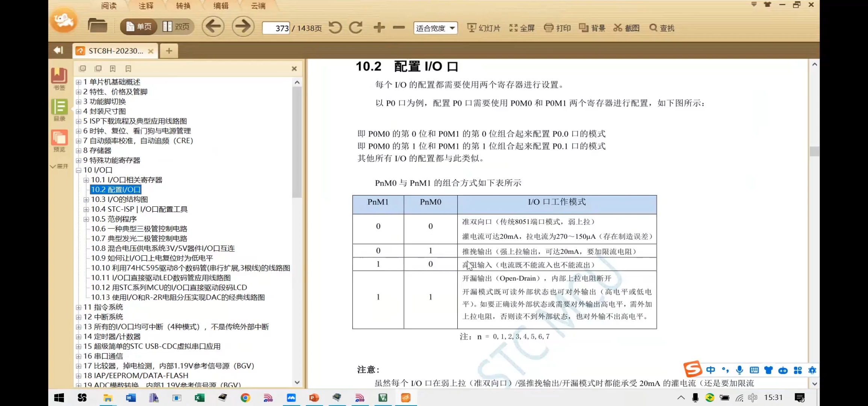868x406 pixels.
Task: Click Sogou input method logo
Action: [x=692, y=369]
